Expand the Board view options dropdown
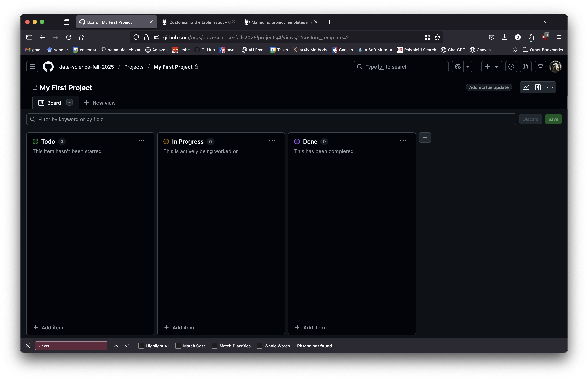This screenshot has width=588, height=380. (x=69, y=103)
